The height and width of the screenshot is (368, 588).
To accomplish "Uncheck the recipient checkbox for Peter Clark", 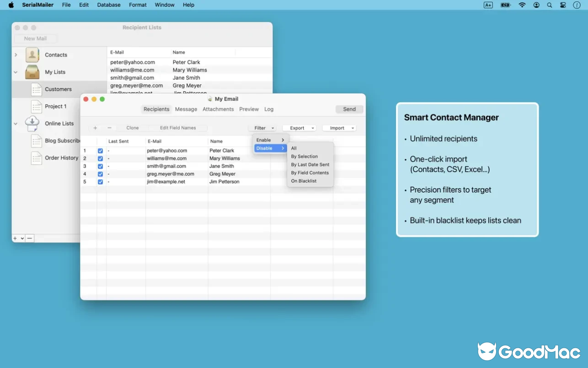I will click(100, 150).
